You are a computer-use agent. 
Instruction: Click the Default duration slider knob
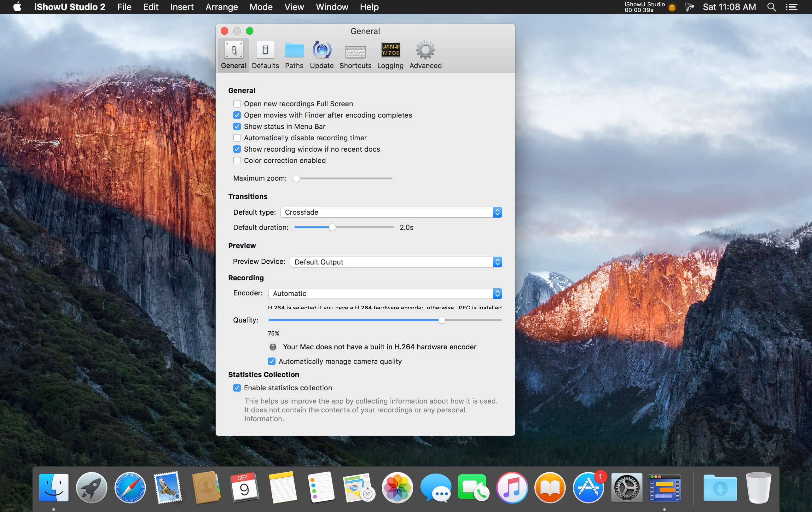pos(332,227)
